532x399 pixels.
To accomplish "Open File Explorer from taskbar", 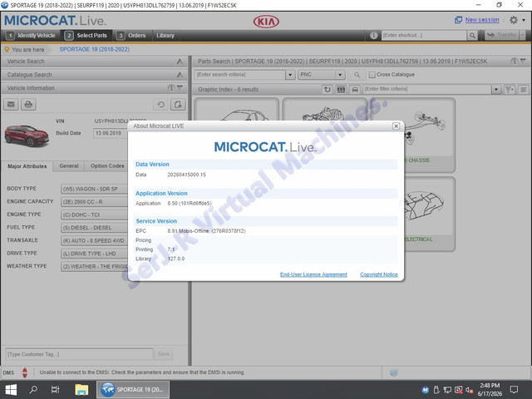I will [x=81, y=390].
